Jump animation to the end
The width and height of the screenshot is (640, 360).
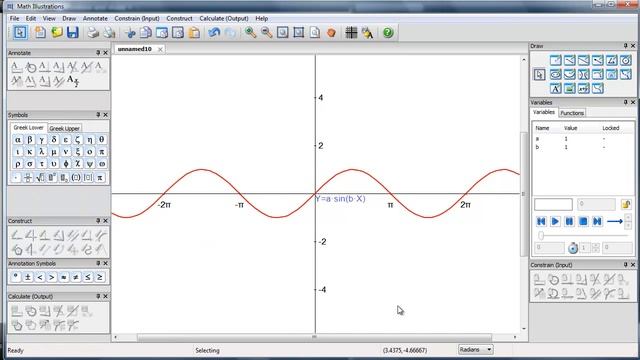point(597,221)
